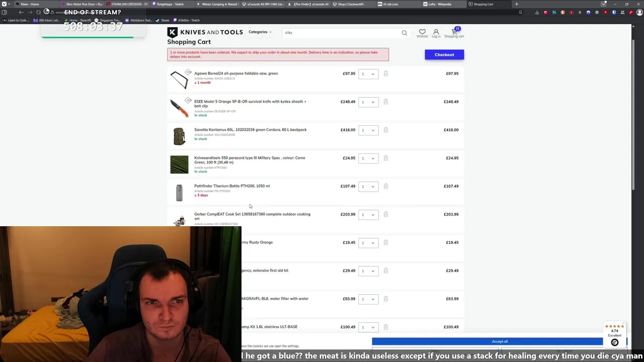644x362 pixels.
Task: Open the Gerber ComplEAT Cook Set link
Action: click(252, 216)
